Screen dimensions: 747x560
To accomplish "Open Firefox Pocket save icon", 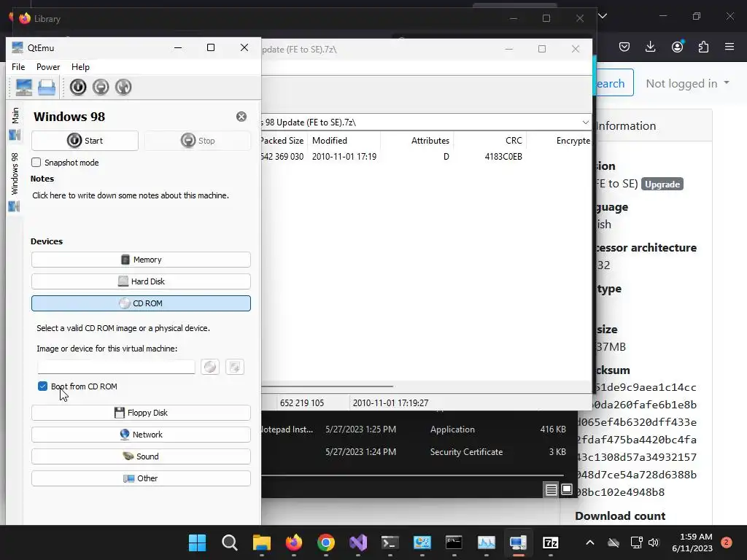I will 624,47.
